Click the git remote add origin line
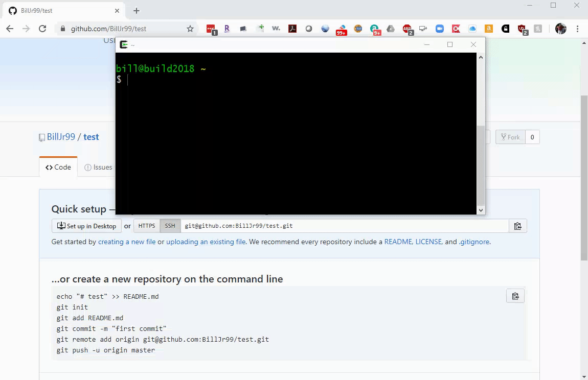Image resolution: width=588 pixels, height=380 pixels. (x=163, y=340)
